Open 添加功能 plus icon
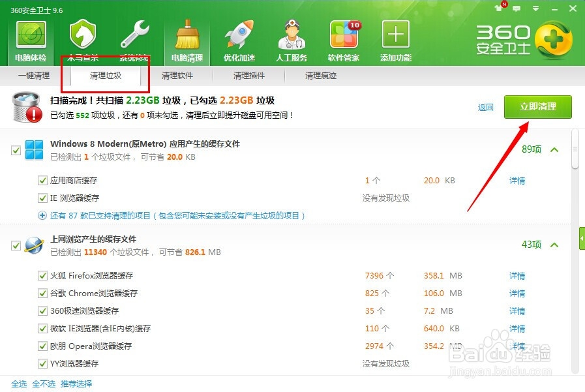585x392 pixels. (x=396, y=35)
